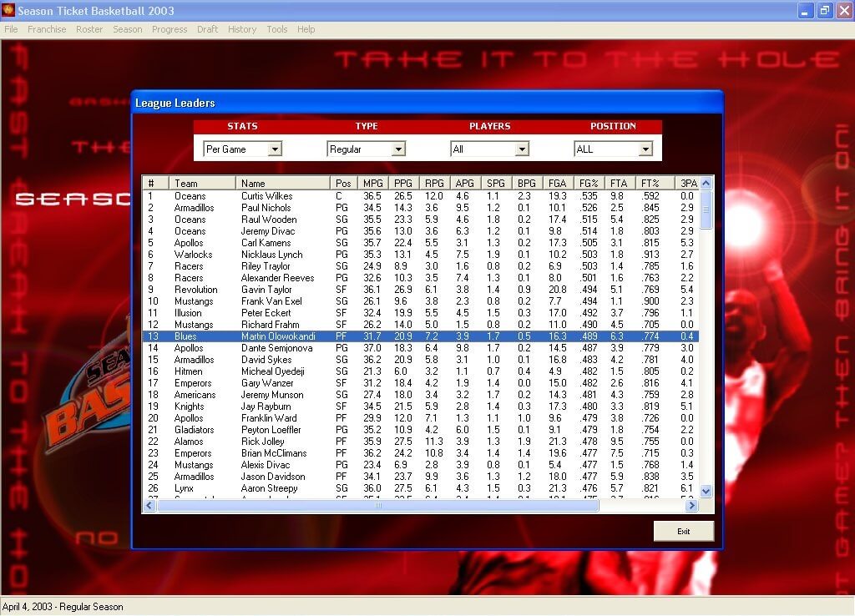Select the Jay Rayburn row
The width and height of the screenshot is (855, 616).
421,406
